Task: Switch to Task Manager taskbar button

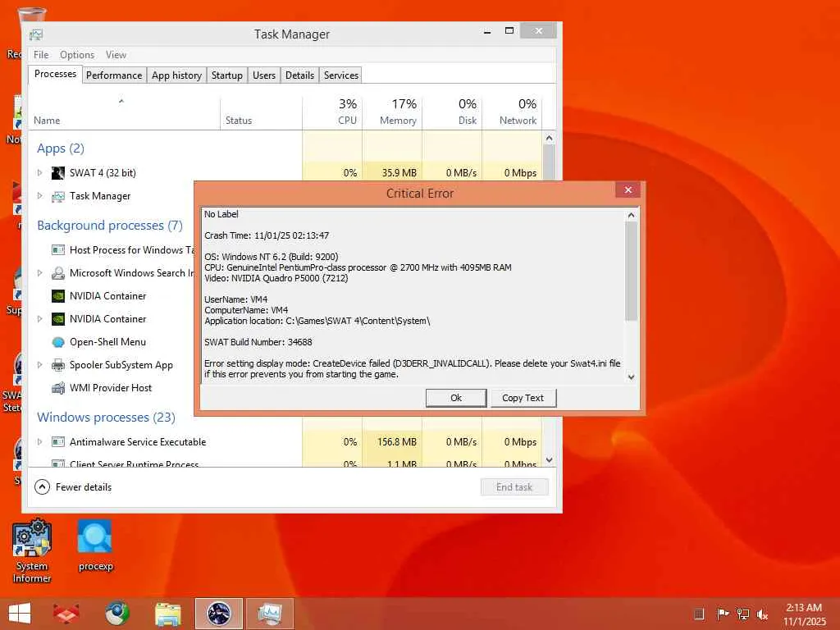Action: pyautogui.click(x=269, y=614)
